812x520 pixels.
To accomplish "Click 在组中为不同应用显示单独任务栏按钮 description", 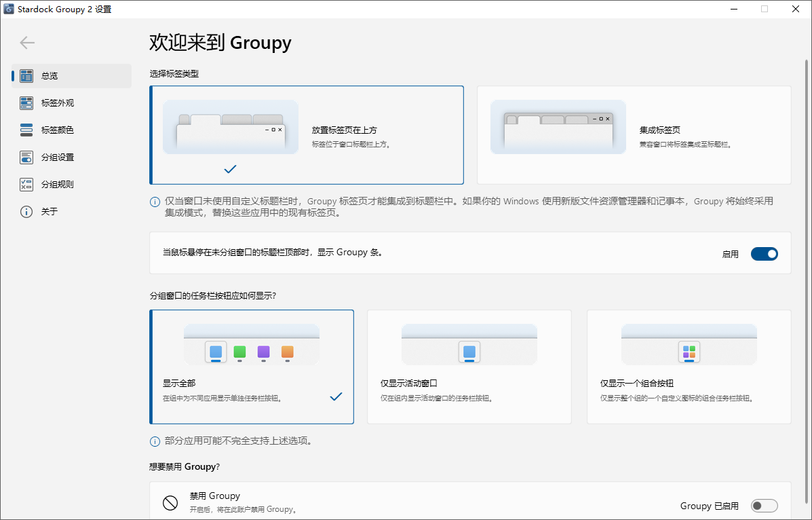I will click(223, 398).
